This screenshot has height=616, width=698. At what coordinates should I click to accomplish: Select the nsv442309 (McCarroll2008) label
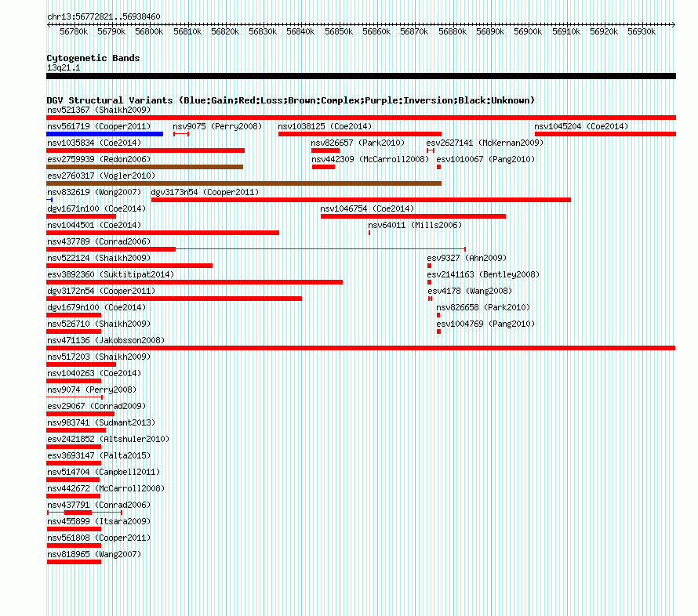(x=370, y=159)
